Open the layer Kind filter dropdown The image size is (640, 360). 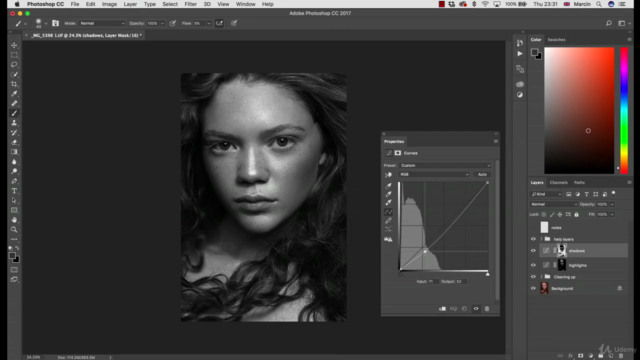pyautogui.click(x=546, y=194)
